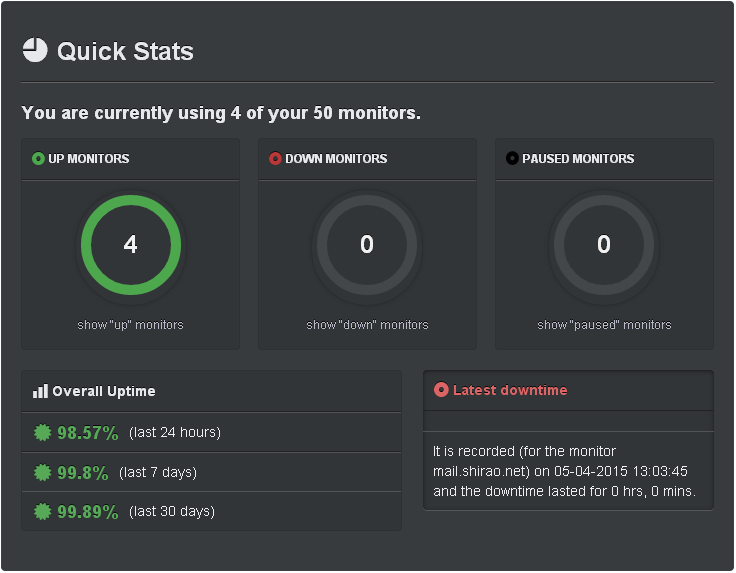Click the green Up Monitors status icon
Screen dimensions: 736x573
pos(38,159)
